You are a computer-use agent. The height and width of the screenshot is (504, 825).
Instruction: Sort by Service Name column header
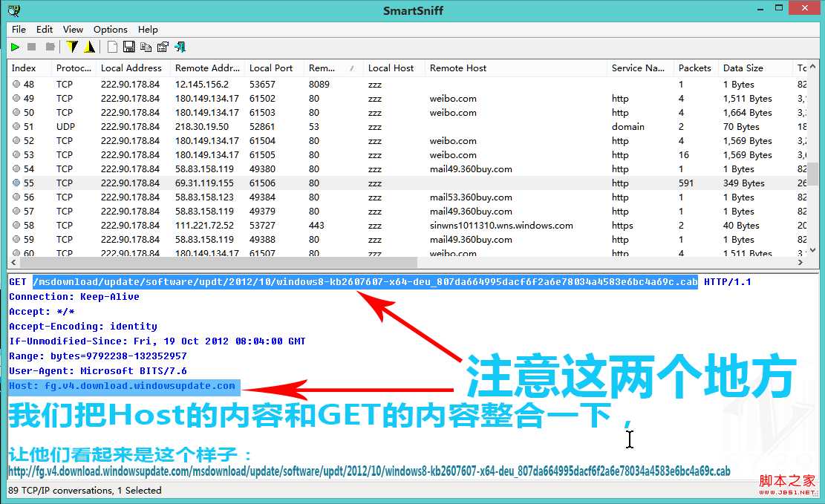[x=640, y=68]
